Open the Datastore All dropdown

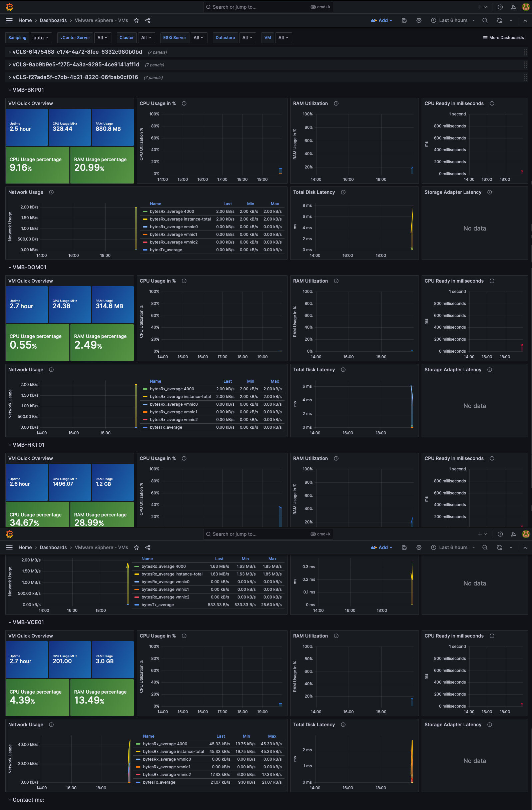247,38
